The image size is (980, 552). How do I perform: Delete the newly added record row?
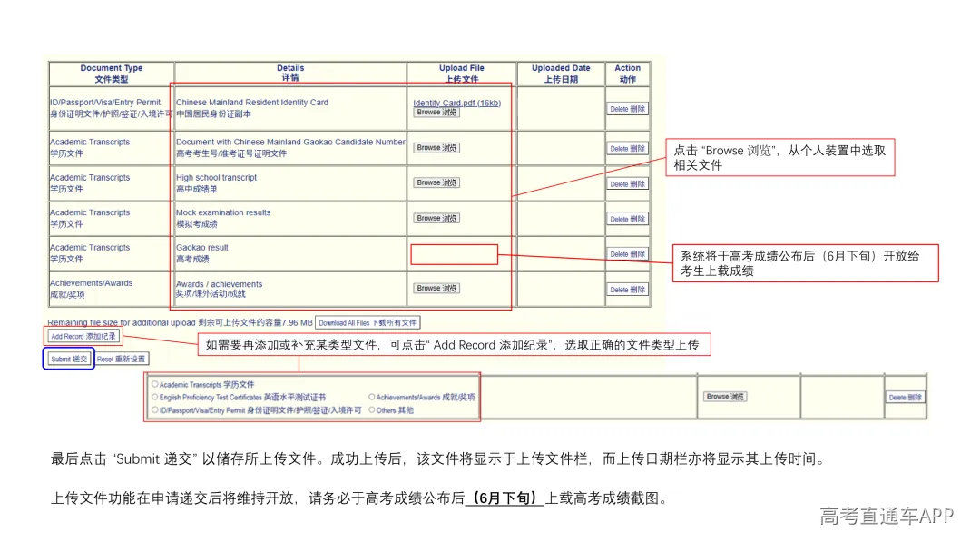[906, 397]
